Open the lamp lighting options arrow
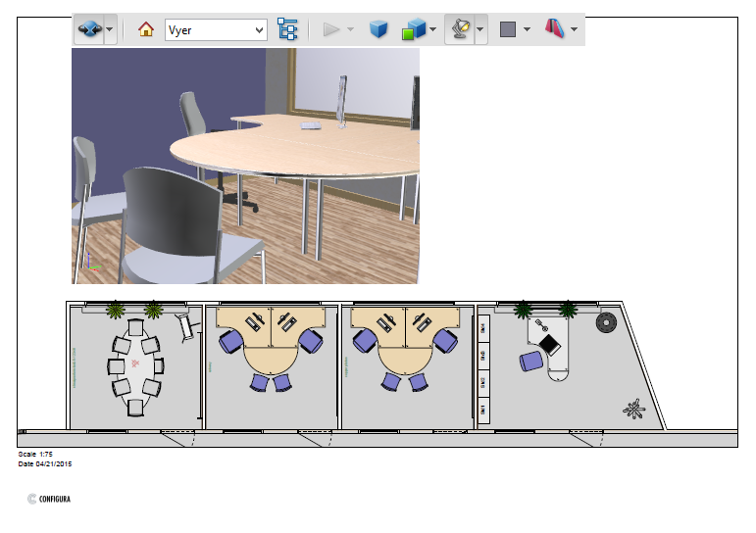Image resolution: width=756 pixels, height=533 pixels. point(479,29)
